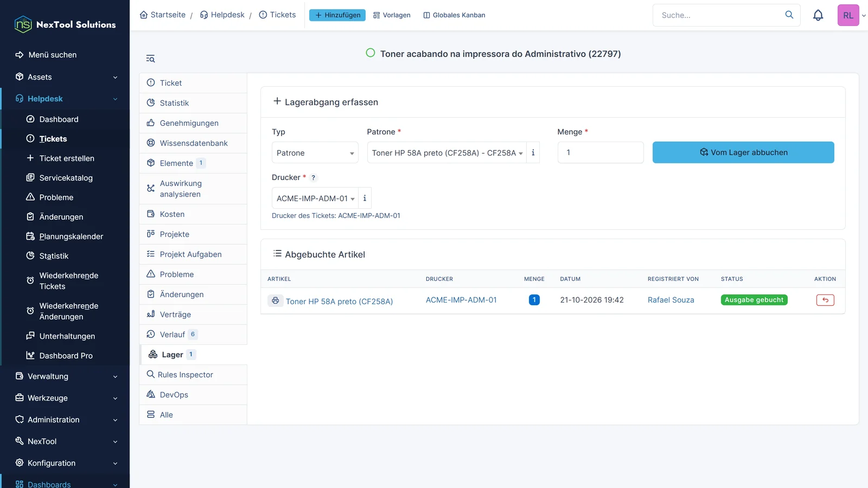The height and width of the screenshot is (488, 868).
Task: Open the Rafael Souza user link
Action: pos(671,300)
